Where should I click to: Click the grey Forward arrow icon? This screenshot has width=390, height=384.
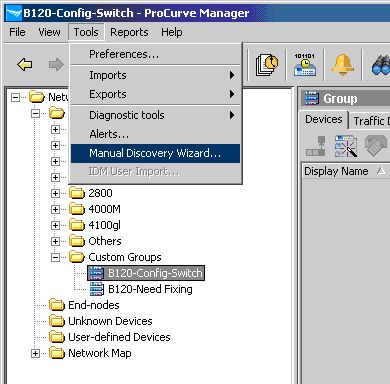tap(56, 64)
